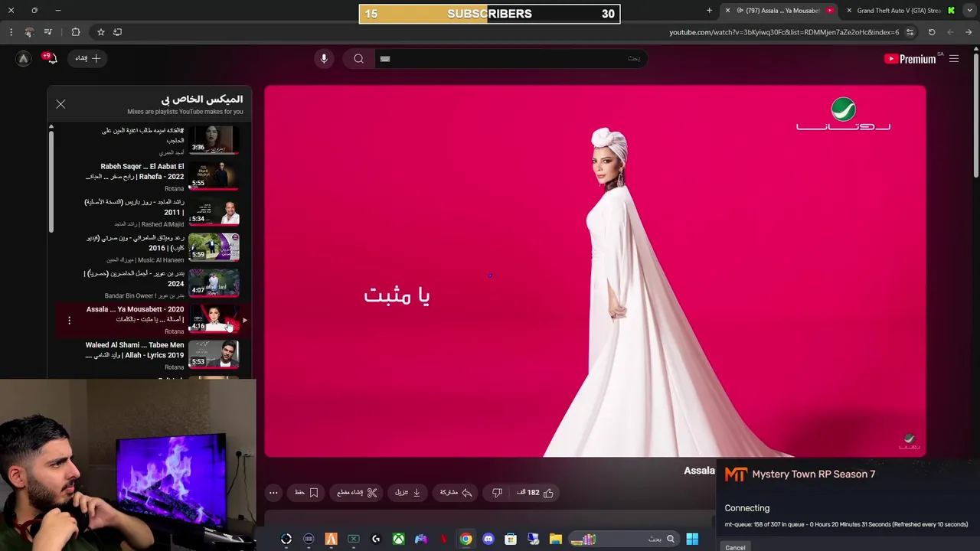
Task: Open the Xbox Game Bar taskbar icon
Action: [x=354, y=540]
